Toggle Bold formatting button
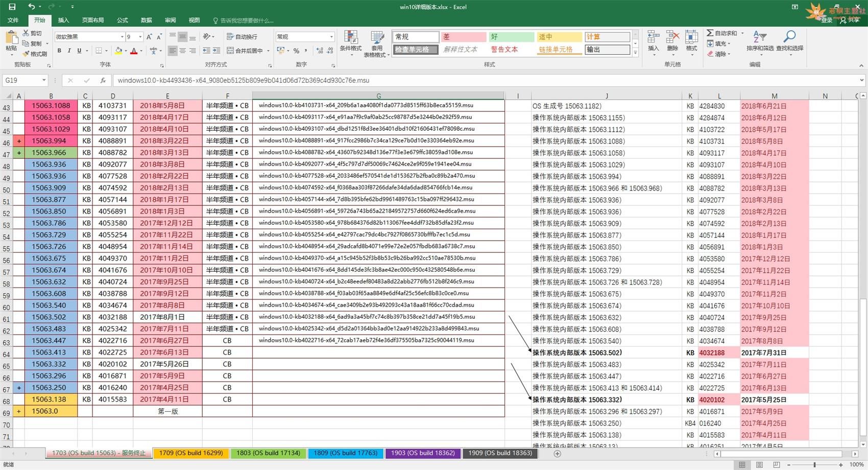Screen dimensions: 868x470 point(59,51)
